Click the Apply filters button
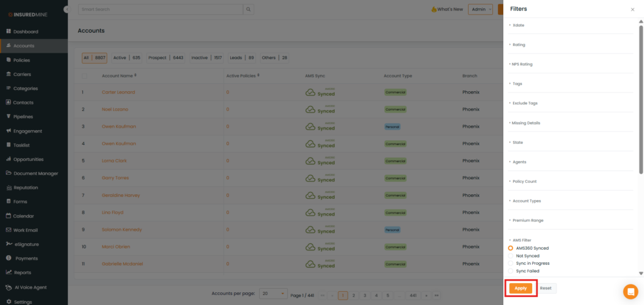This screenshot has width=644, height=305. [521, 288]
